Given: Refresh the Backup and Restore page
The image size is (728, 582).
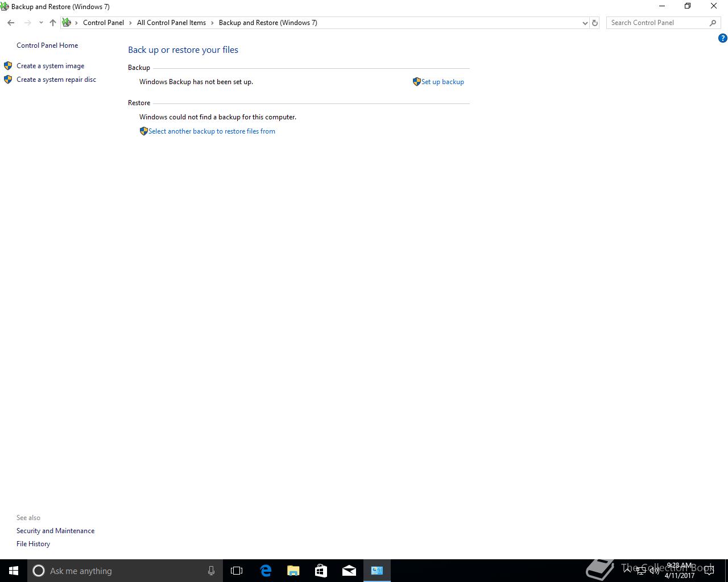Looking at the screenshot, I should (x=595, y=23).
